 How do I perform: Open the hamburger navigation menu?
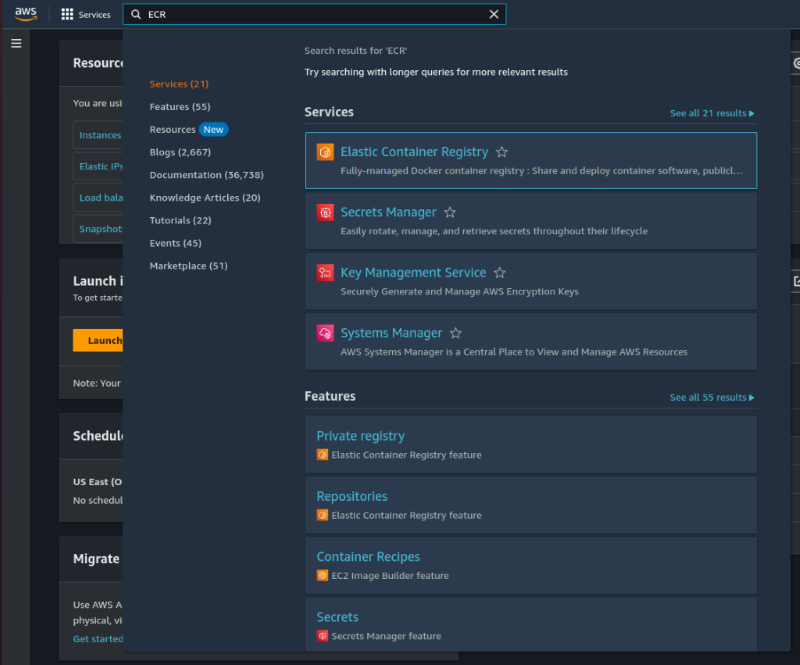[x=16, y=44]
